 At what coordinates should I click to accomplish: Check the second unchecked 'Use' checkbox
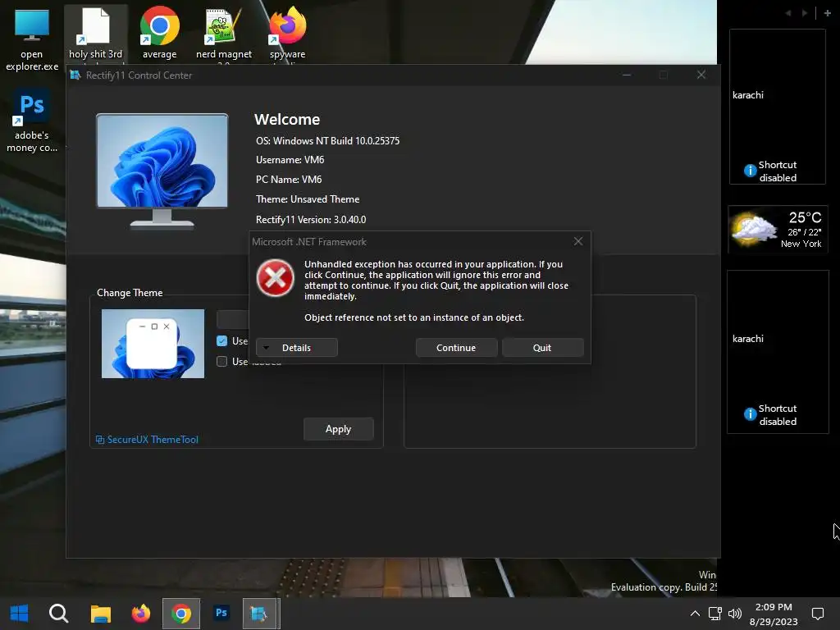(x=221, y=361)
